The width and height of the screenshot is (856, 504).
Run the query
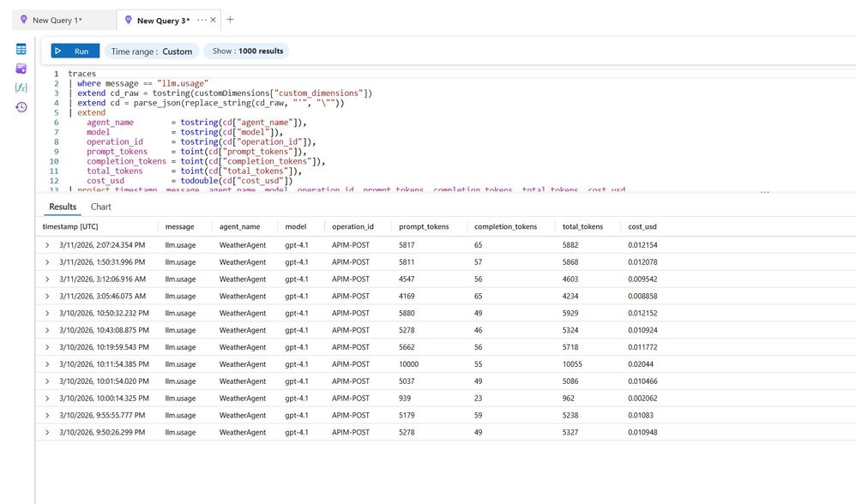(x=75, y=51)
